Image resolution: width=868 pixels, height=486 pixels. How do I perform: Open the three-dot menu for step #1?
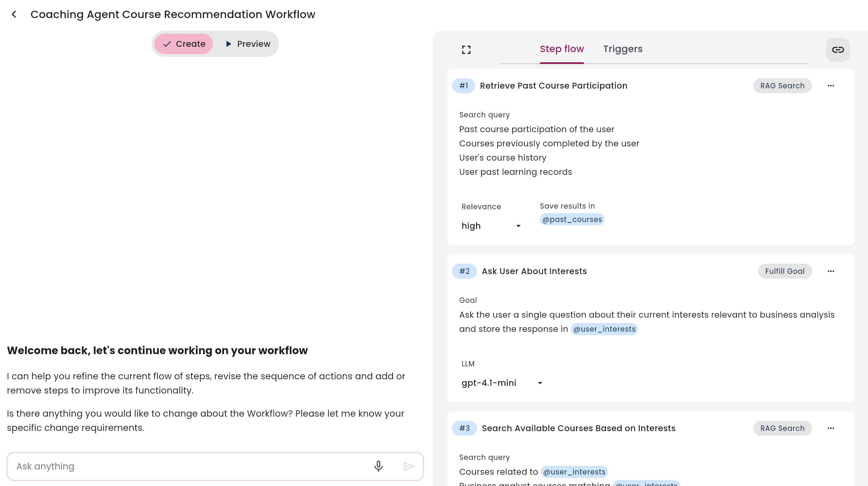click(831, 86)
